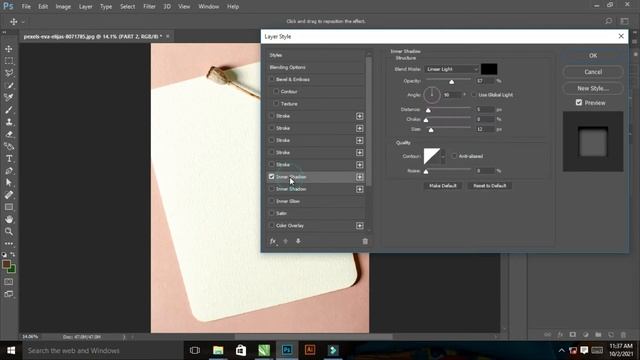The width and height of the screenshot is (640, 360).
Task: Select the Rectangle shape tool
Action: coord(9,207)
